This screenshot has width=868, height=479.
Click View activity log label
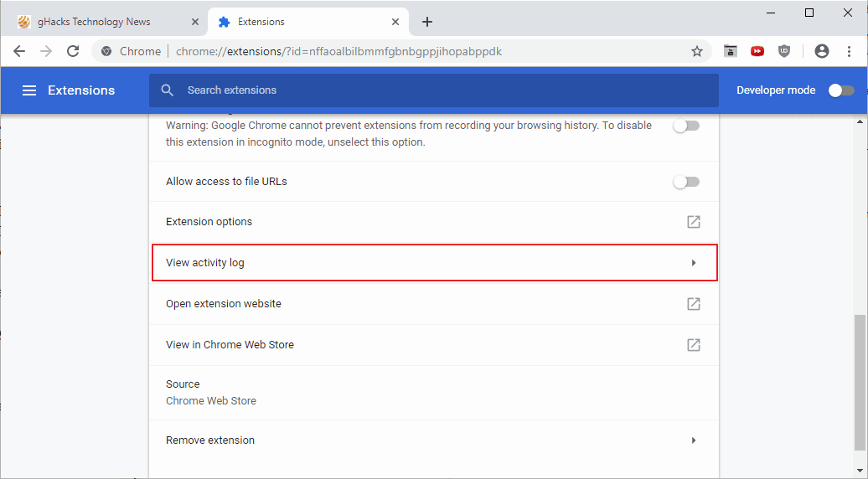[204, 263]
